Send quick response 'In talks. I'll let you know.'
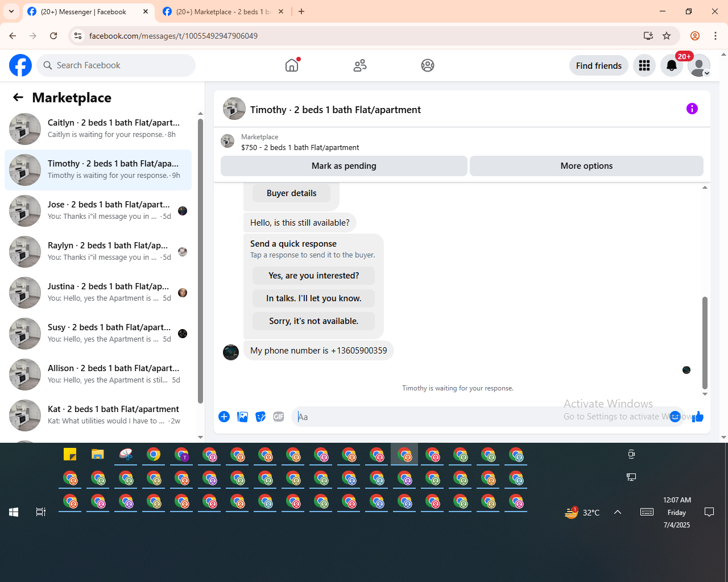The image size is (728, 582). [313, 298]
